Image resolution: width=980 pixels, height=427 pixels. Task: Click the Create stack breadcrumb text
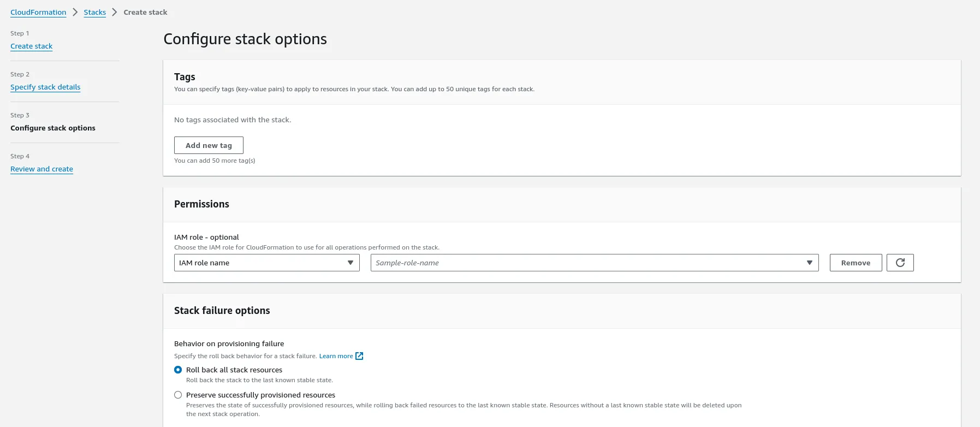tap(145, 12)
